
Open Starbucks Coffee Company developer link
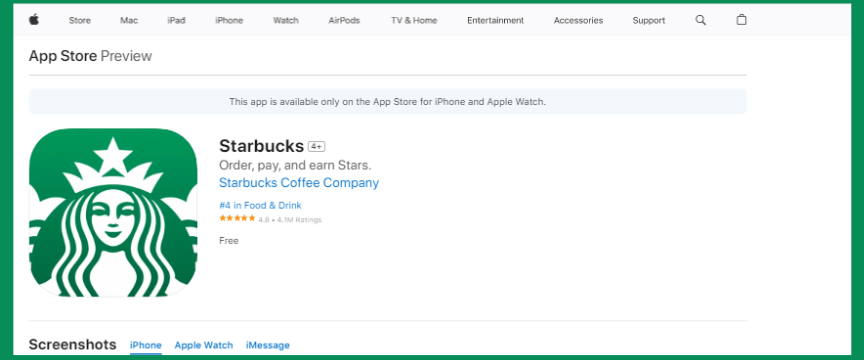pyautogui.click(x=299, y=182)
